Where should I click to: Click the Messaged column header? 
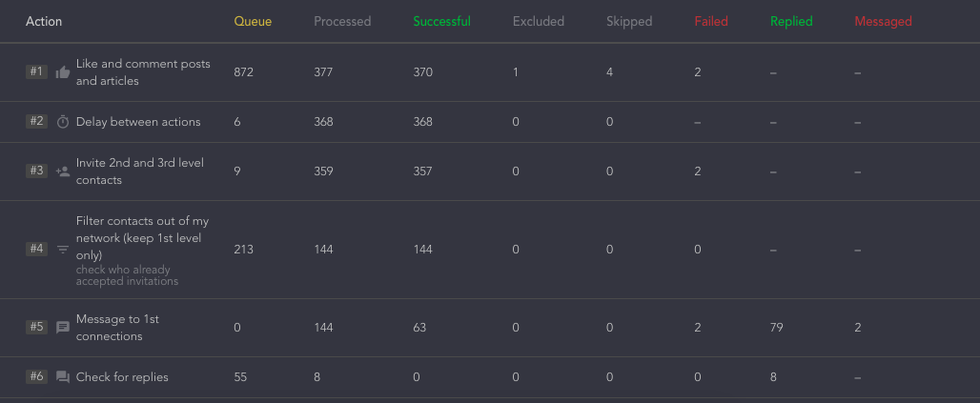point(883,21)
